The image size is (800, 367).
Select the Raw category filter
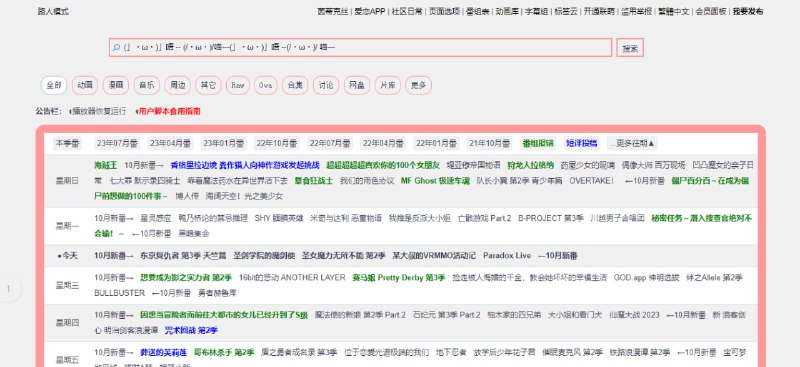tap(238, 85)
